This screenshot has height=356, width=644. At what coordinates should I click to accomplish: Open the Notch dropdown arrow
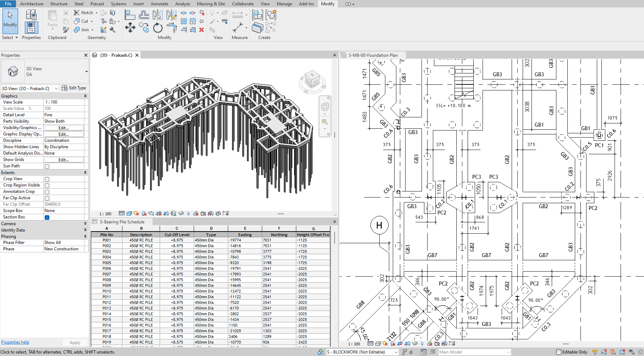[97, 13]
